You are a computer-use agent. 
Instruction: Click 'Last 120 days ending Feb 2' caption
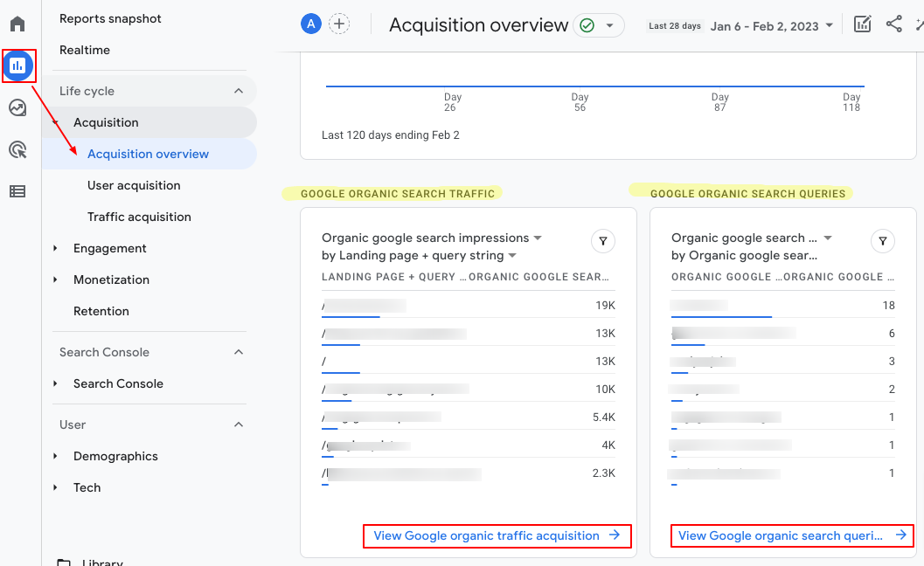click(x=390, y=135)
